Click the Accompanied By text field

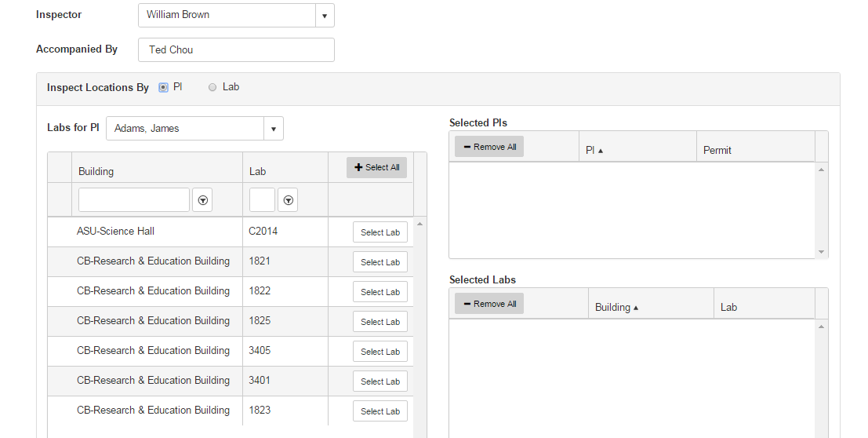click(236, 50)
